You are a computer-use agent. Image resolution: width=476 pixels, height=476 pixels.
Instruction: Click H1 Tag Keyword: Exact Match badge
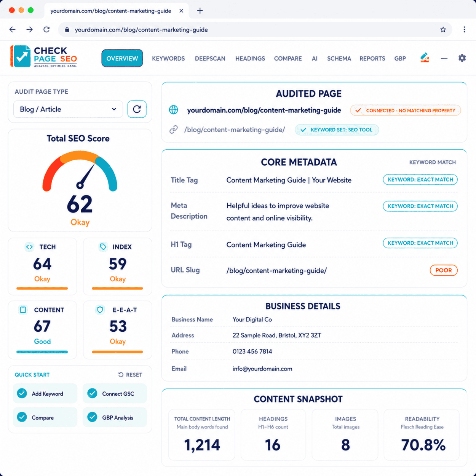[420, 243]
